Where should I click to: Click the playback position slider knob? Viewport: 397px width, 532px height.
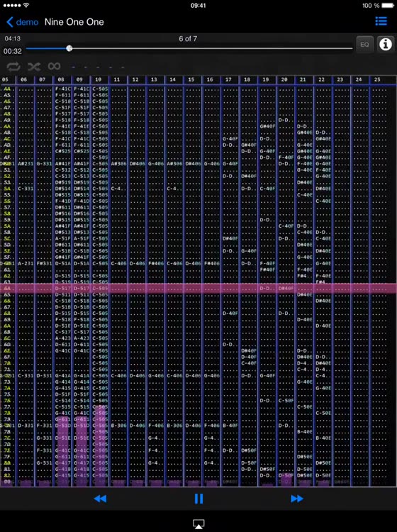pyautogui.click(x=69, y=48)
